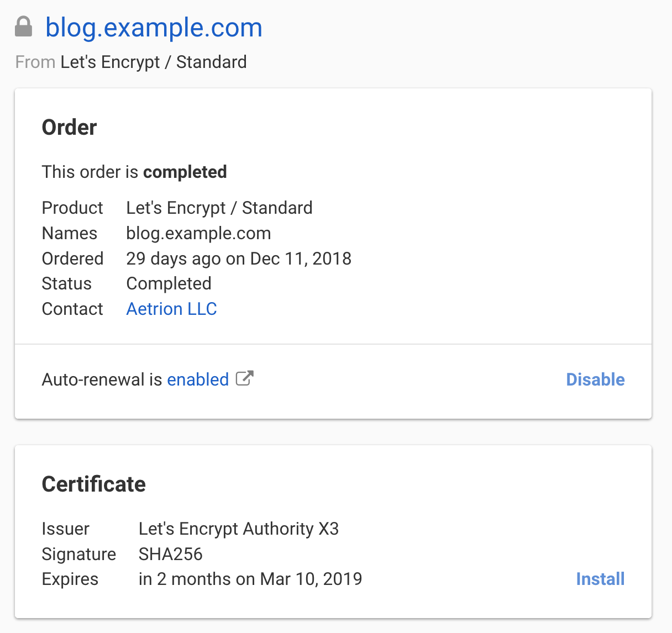Screen dimensions: 672x633
Task: Click the Let's Encrypt Authority X3 issuer text
Action: tap(239, 529)
